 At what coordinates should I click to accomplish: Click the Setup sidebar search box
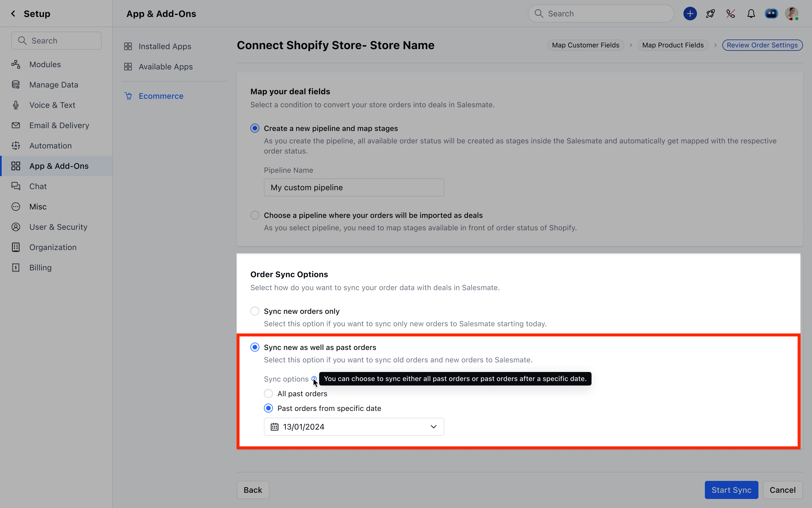[x=56, y=41]
